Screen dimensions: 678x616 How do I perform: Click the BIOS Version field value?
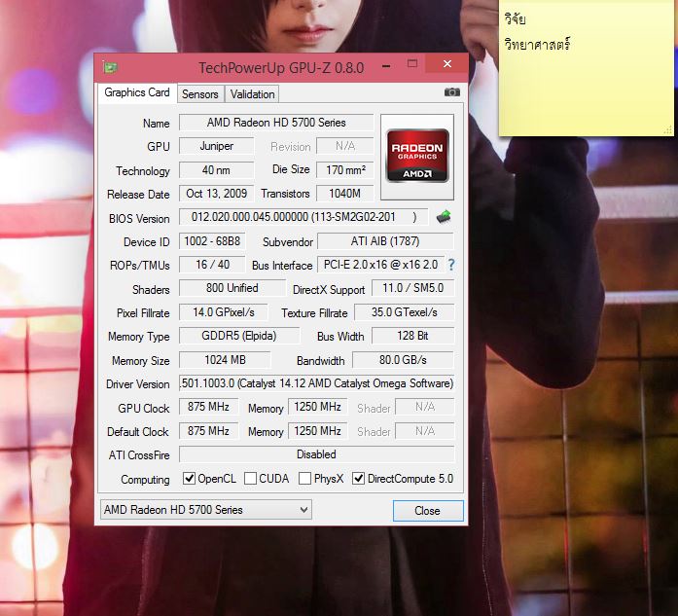[303, 217]
